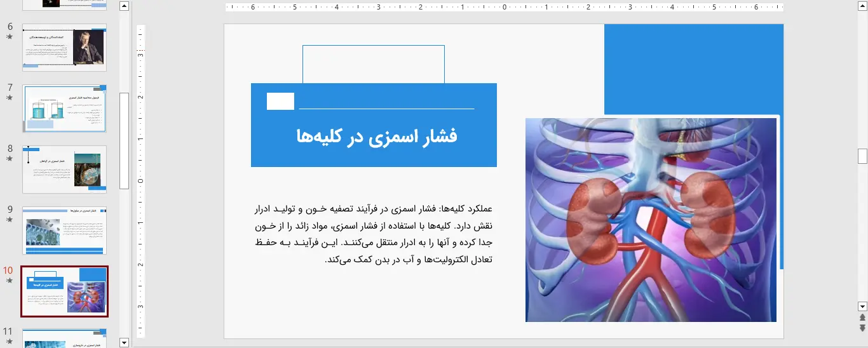Select slide 8 thumbnail
Screen dimensions: 868x348
[64, 170]
